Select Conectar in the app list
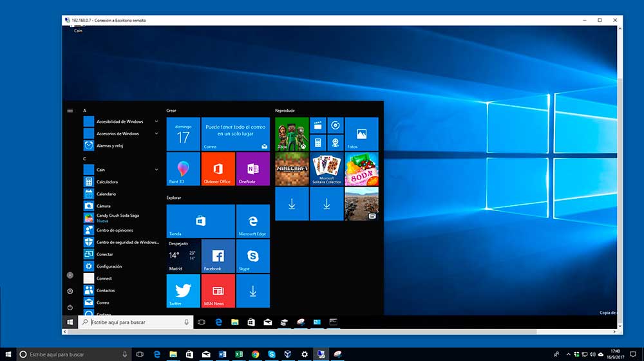Image resolution: width=644 pixels, height=361 pixels. coord(122,254)
